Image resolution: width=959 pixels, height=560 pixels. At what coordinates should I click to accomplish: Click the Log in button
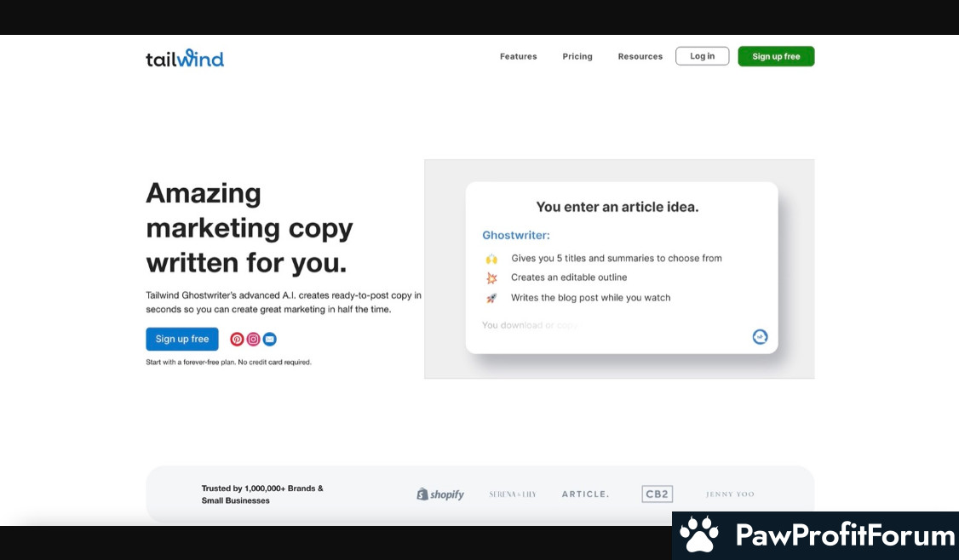click(702, 55)
